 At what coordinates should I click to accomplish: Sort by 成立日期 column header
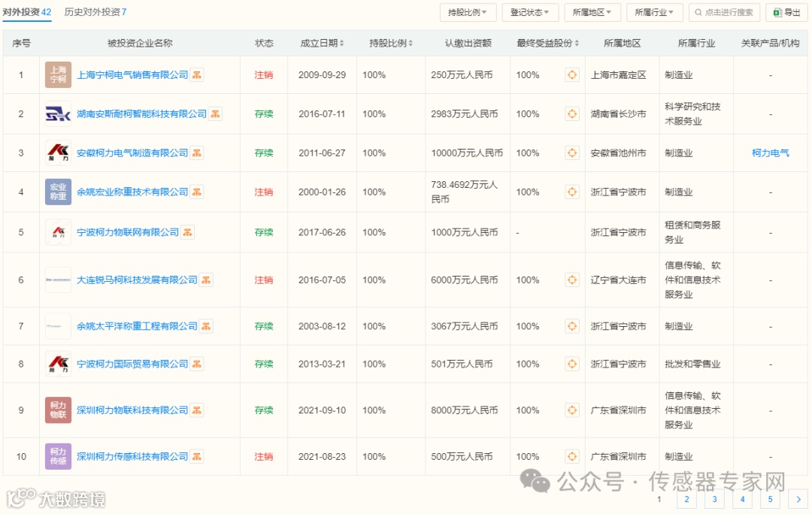pyautogui.click(x=322, y=43)
